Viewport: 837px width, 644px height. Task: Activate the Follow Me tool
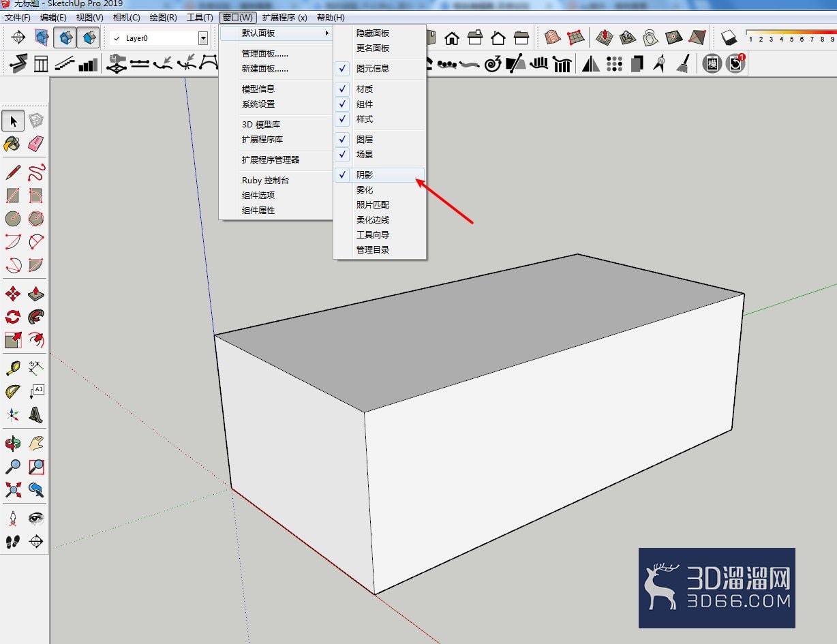[x=36, y=317]
